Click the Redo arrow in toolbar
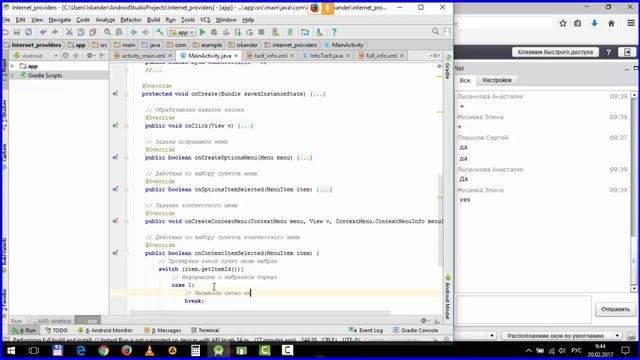This screenshot has height=360, width=640. click(x=54, y=32)
